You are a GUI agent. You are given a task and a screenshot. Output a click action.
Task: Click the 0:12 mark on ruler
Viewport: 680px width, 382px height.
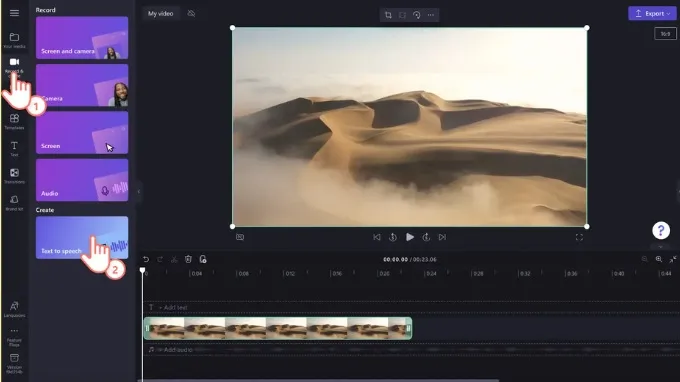290,274
